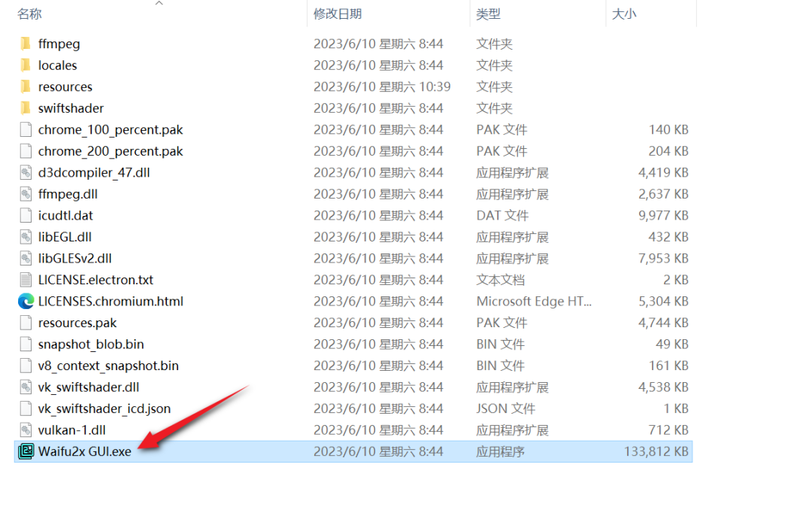The image size is (812, 525).
Task: Sort files by 大小 column header
Action: [624, 14]
